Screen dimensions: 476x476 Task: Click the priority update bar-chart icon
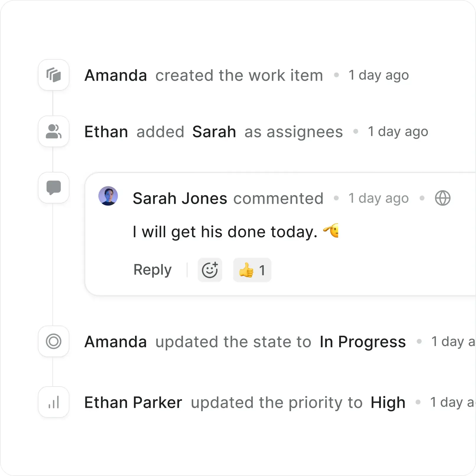pos(53,402)
